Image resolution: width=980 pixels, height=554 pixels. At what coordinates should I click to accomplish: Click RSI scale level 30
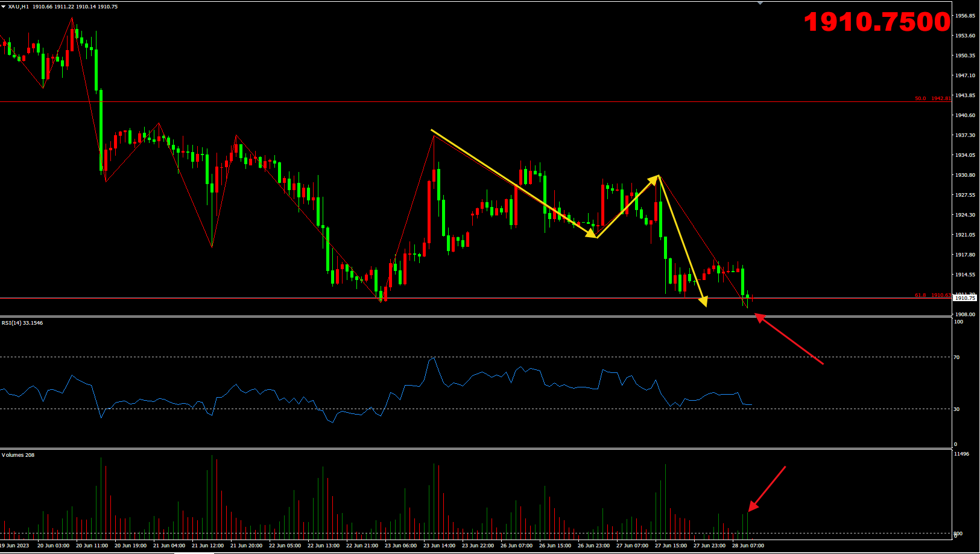pos(956,409)
